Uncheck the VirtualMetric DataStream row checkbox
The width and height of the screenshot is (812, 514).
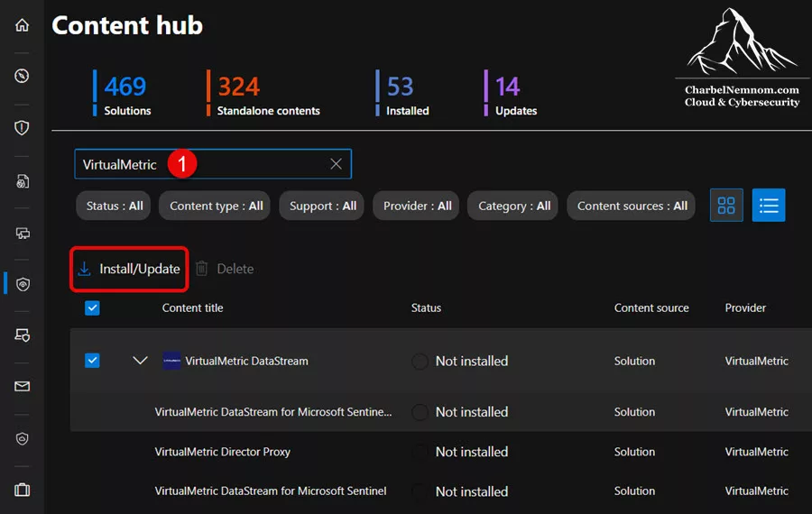tap(92, 361)
